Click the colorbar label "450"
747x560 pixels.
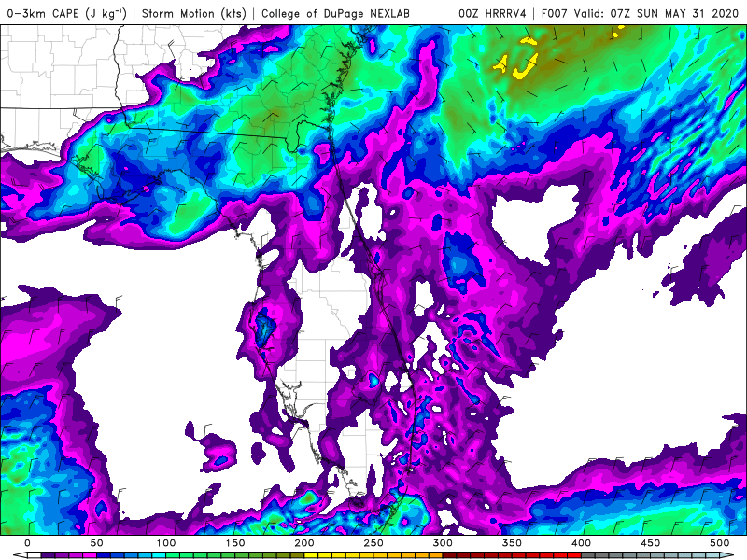pos(650,543)
